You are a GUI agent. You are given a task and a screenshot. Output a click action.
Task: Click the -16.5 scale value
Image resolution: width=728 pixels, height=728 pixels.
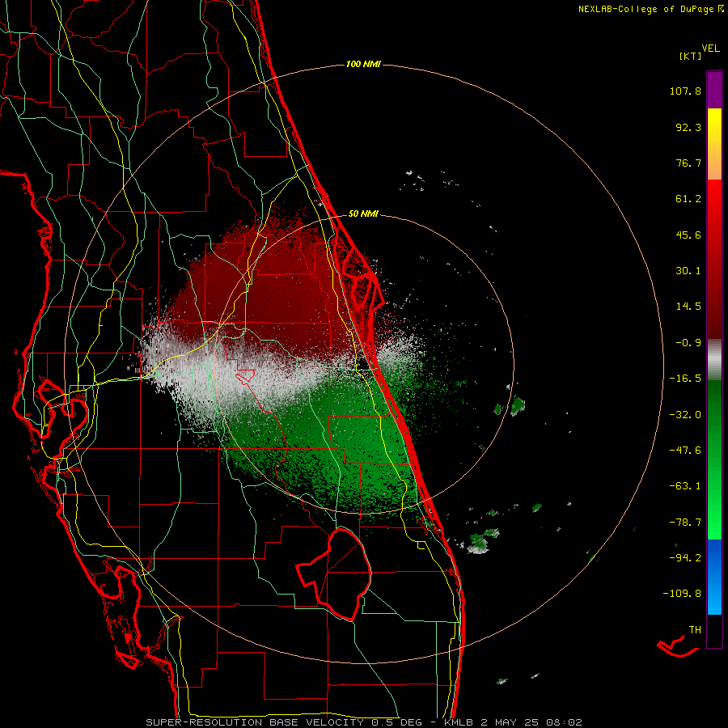point(685,379)
